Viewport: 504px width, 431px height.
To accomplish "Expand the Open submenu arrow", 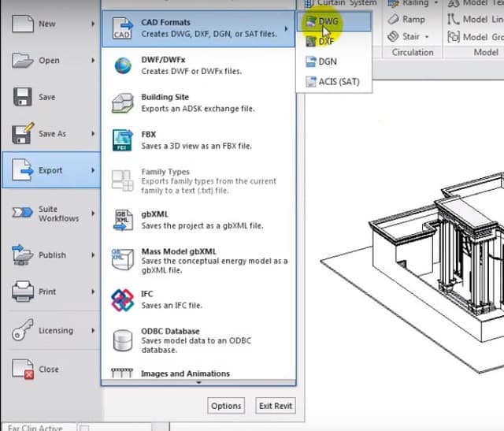I will coord(93,60).
